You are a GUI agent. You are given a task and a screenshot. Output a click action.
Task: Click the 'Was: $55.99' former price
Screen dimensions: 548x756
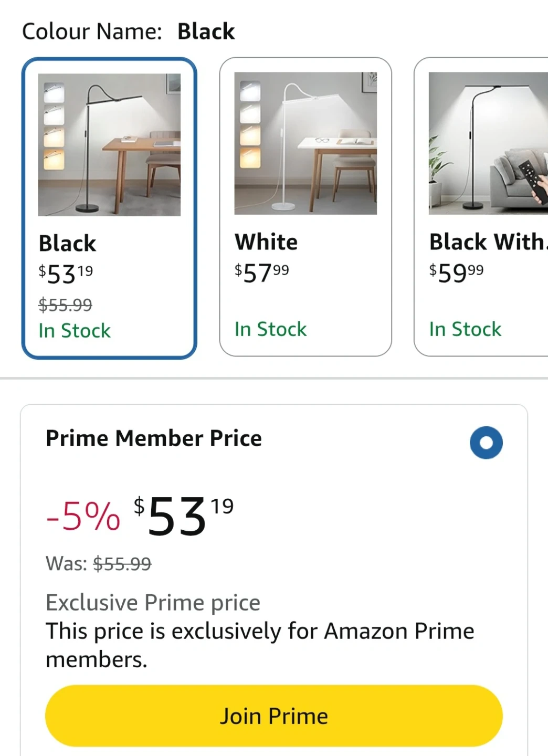coord(98,564)
